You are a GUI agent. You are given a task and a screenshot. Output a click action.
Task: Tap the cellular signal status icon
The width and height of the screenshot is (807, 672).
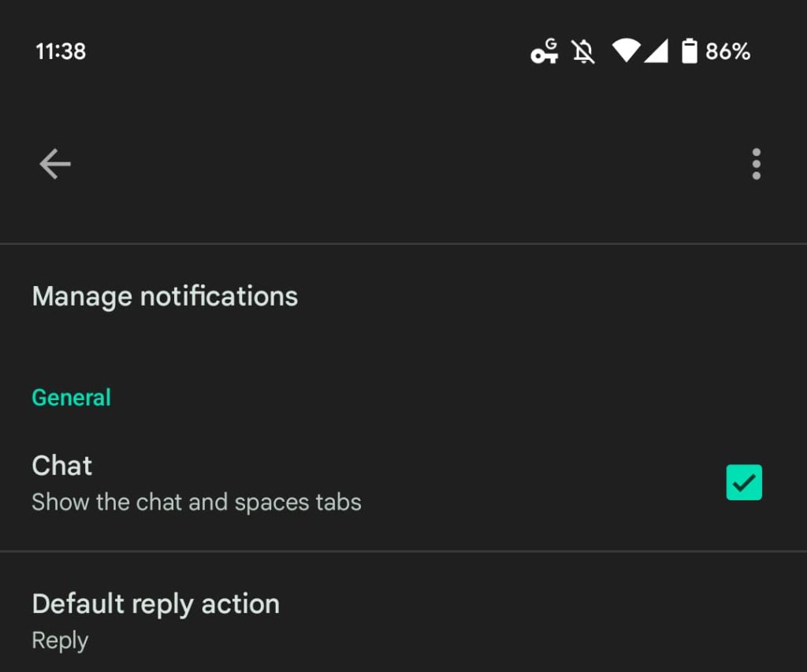(656, 52)
